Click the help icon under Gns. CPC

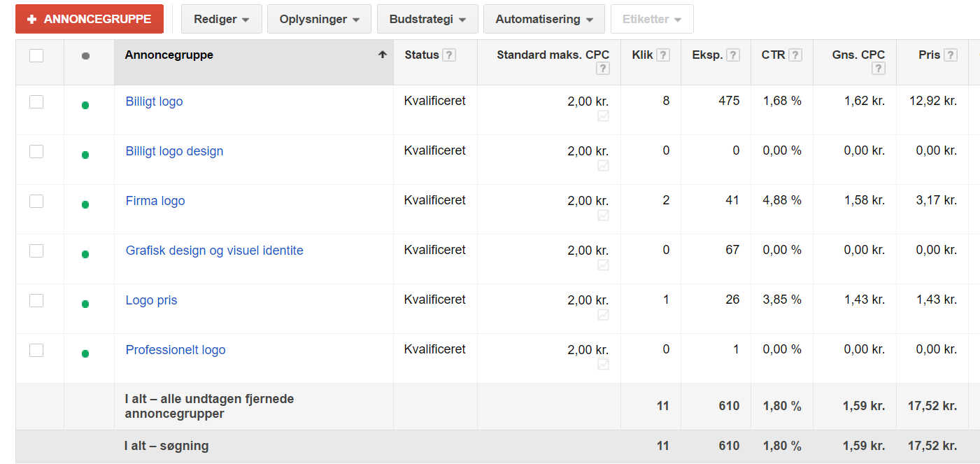coord(879,69)
